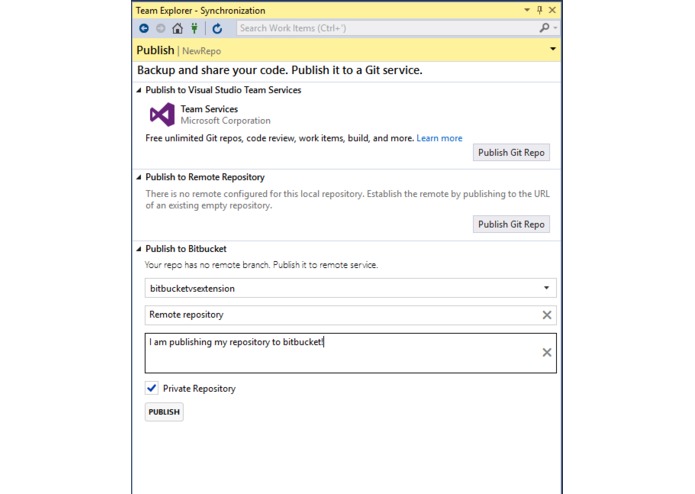Click Publish Git Repo under Remote Repository

click(511, 224)
